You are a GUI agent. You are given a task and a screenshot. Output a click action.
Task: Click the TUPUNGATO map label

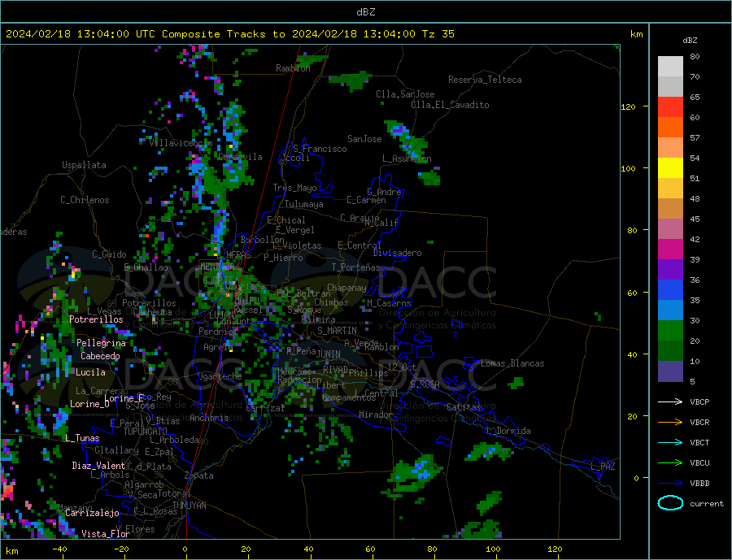[145, 432]
